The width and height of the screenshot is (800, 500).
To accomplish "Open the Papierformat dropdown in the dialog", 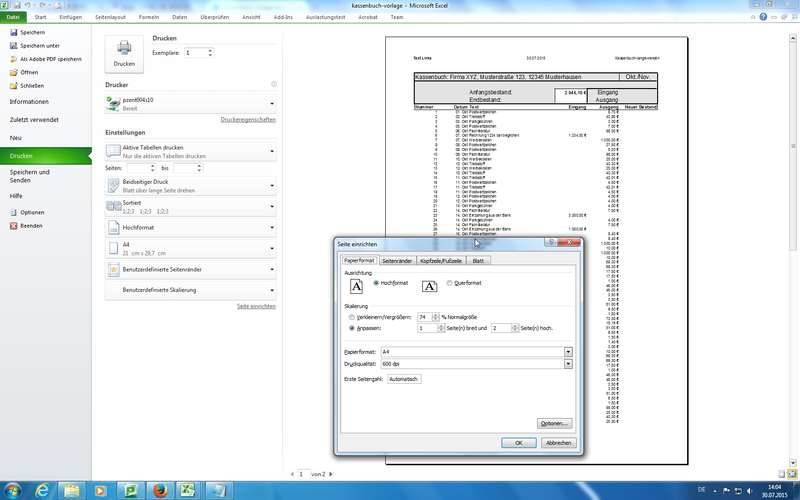I will tap(568, 352).
